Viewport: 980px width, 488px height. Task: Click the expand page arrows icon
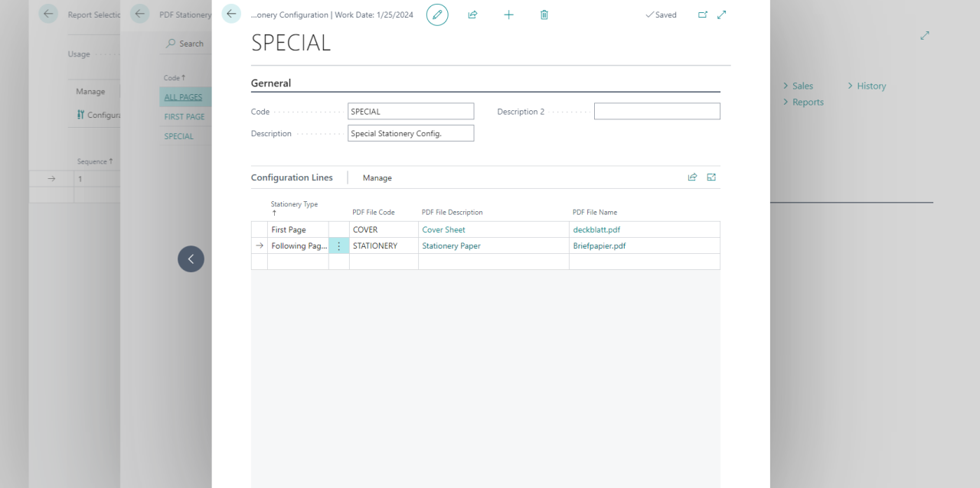coord(722,15)
